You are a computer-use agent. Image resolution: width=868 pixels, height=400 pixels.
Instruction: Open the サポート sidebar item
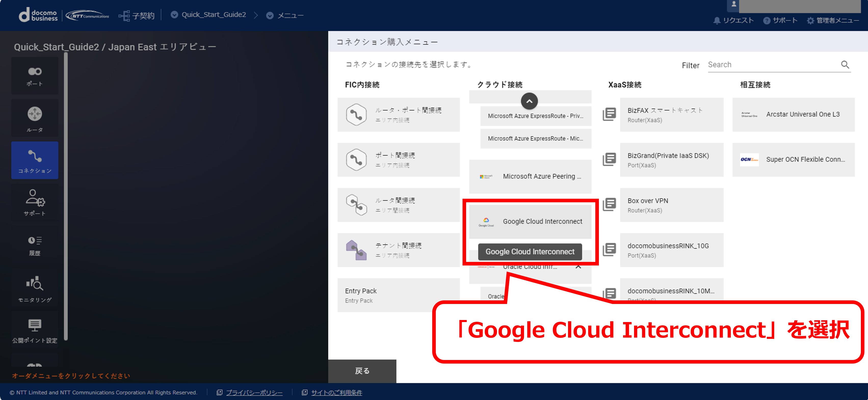[x=35, y=203]
